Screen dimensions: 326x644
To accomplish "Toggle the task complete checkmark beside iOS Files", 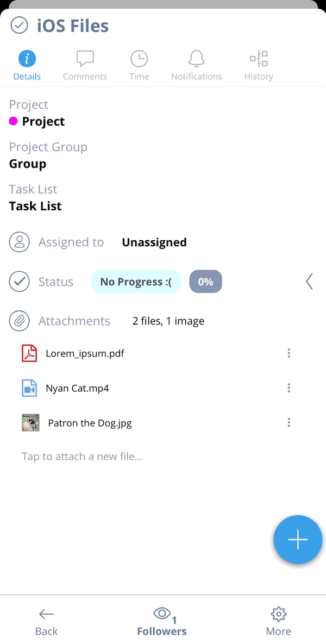I will (20, 26).
